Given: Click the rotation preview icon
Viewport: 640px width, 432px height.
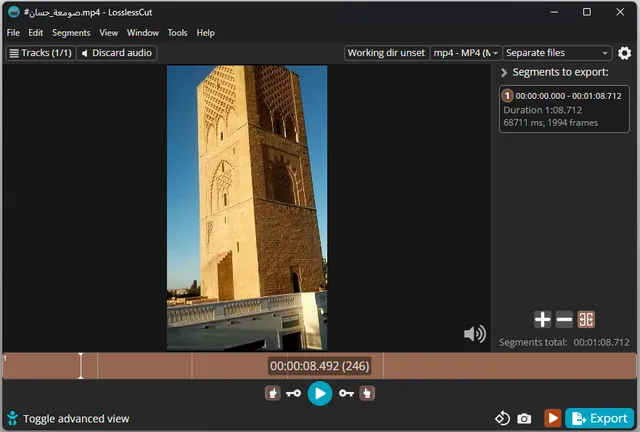Looking at the screenshot, I should click(x=503, y=418).
